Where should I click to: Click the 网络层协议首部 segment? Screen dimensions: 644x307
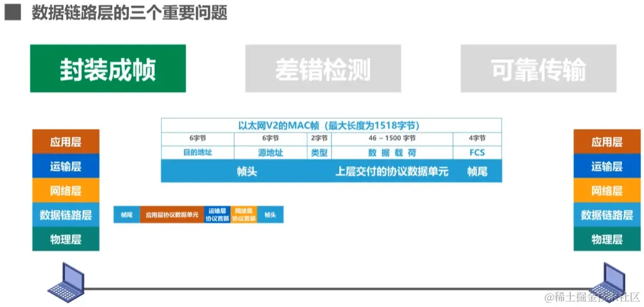tap(244, 215)
